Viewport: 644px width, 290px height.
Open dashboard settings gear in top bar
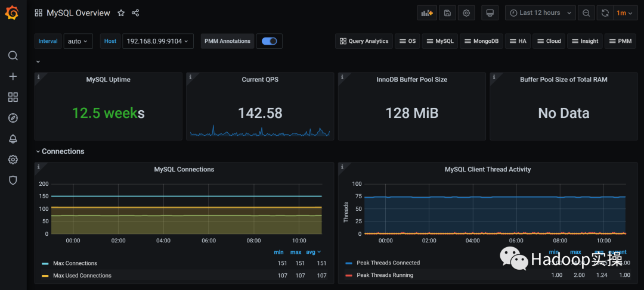pyautogui.click(x=466, y=13)
